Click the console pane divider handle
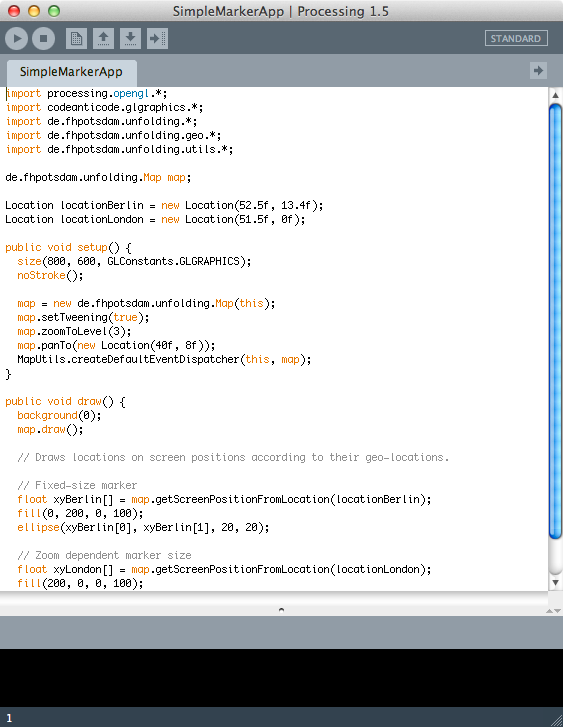This screenshot has height=727, width=563. click(x=281, y=610)
